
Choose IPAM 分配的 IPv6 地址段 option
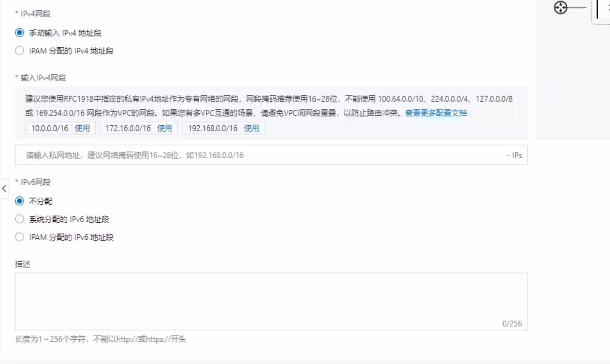[20, 237]
